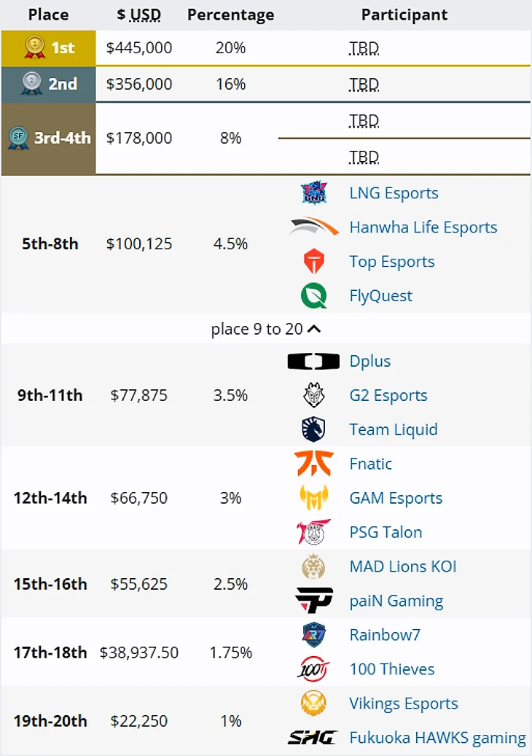The image size is (532, 756).
Task: Click the gold 1st place medal icon
Action: 34,48
